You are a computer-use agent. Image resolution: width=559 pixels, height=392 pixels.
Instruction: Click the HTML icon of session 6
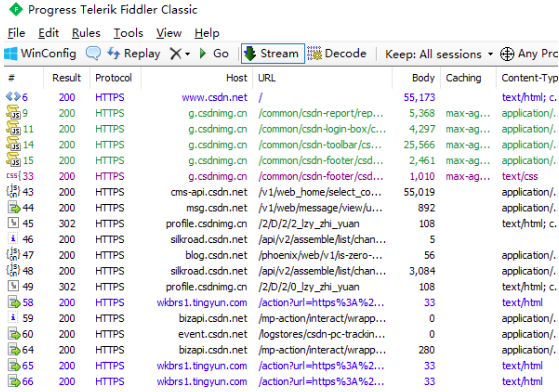pos(13,97)
